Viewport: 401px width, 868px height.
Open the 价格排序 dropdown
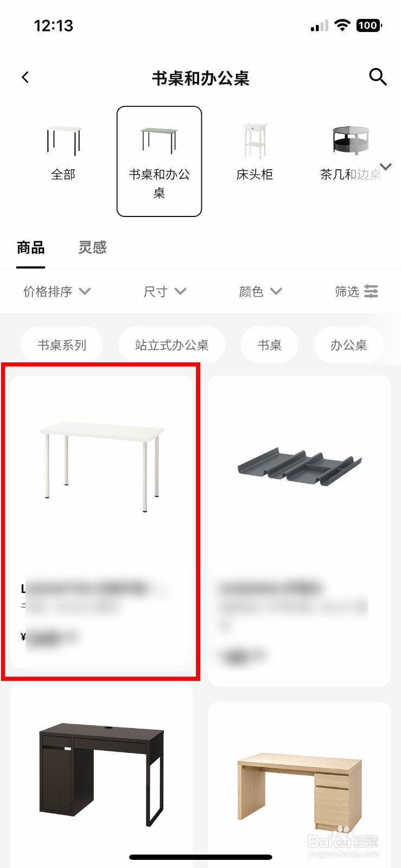click(57, 291)
